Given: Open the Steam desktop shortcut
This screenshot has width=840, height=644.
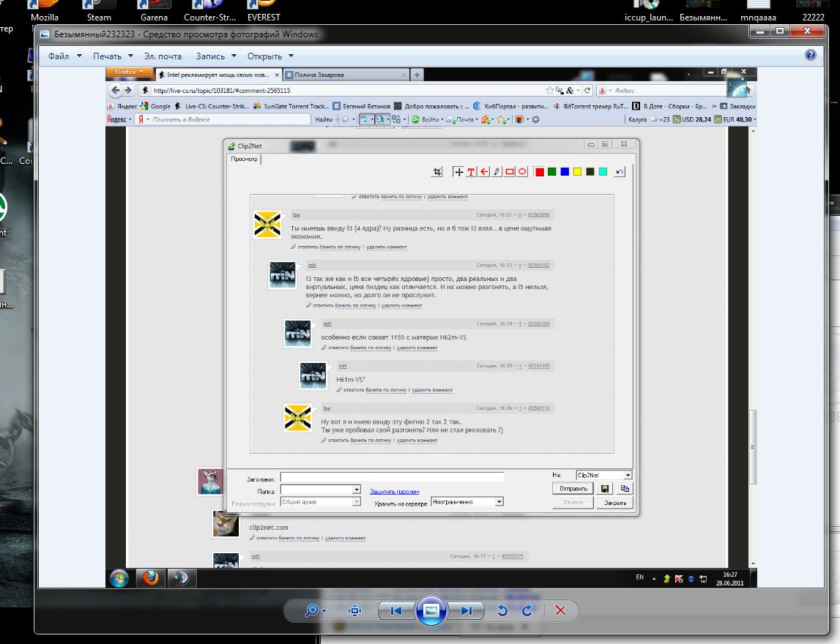Looking at the screenshot, I should [99, 11].
